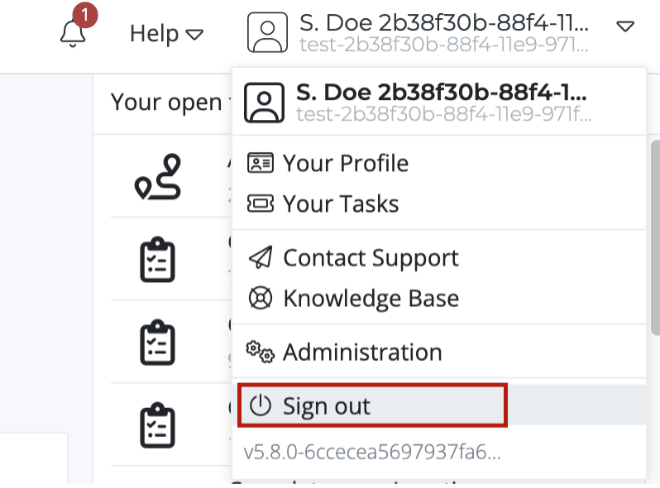
Task: Open the notifications bell
Action: [x=73, y=33]
